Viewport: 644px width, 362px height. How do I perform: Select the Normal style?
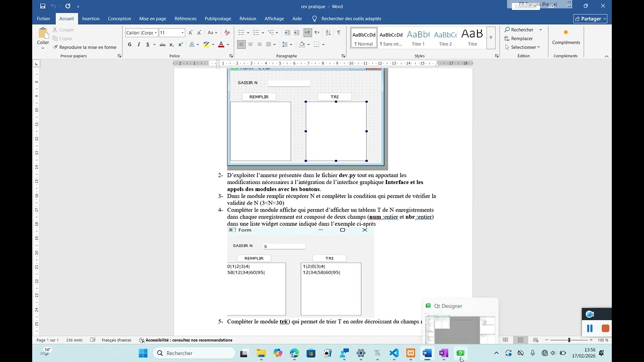click(x=364, y=38)
